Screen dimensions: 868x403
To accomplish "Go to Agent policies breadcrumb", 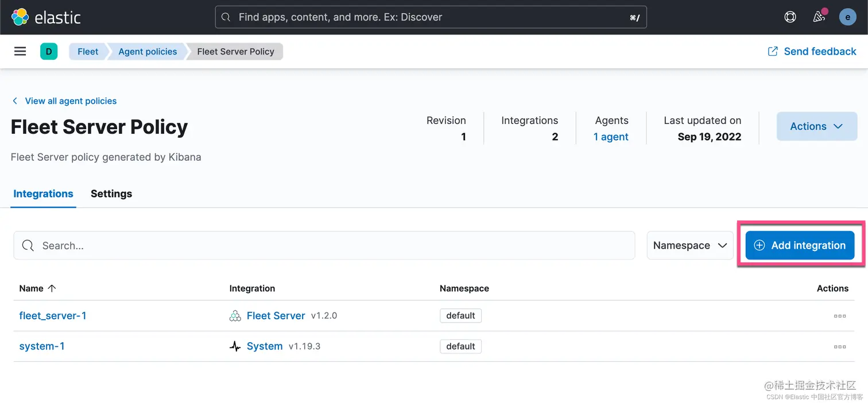I will coord(148,52).
